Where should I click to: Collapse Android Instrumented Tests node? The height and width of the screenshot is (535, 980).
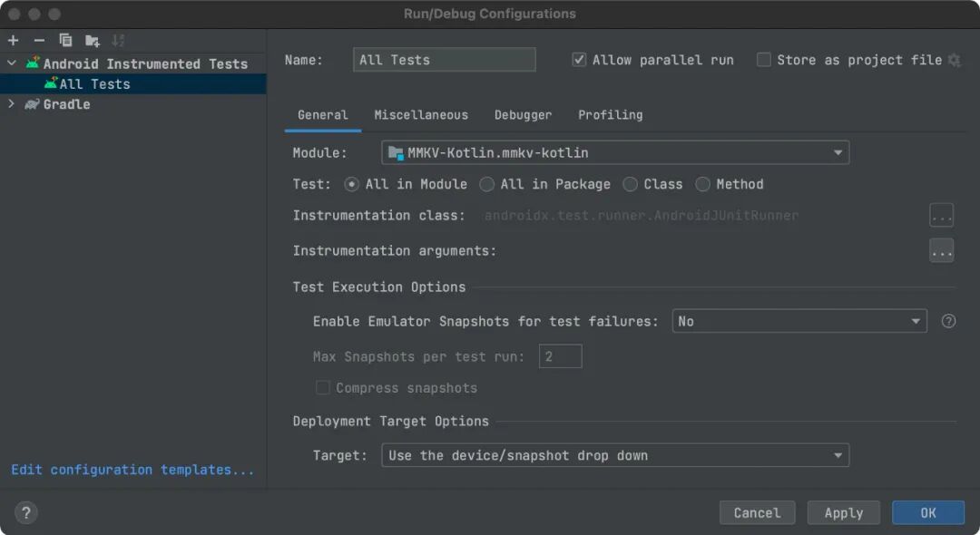coord(12,63)
